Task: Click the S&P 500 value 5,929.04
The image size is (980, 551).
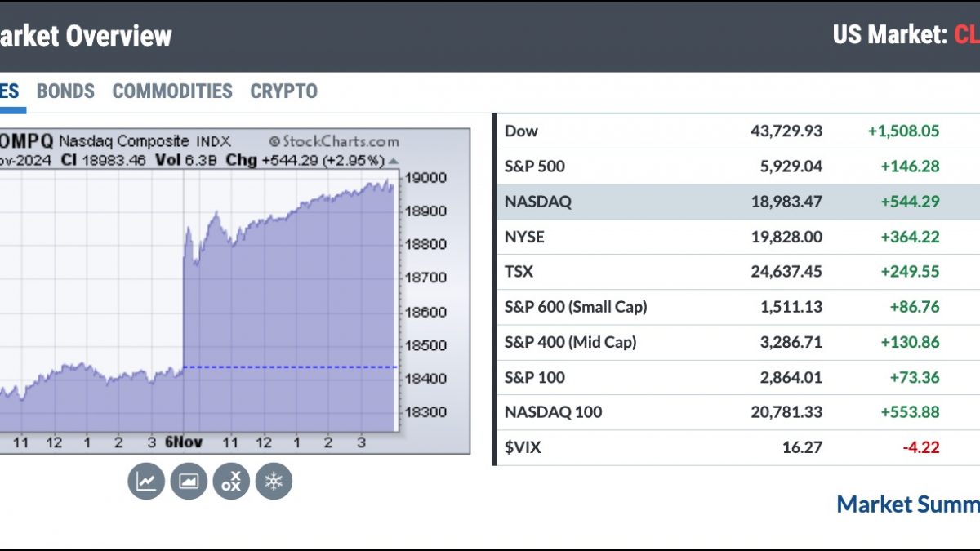Action: coord(791,167)
